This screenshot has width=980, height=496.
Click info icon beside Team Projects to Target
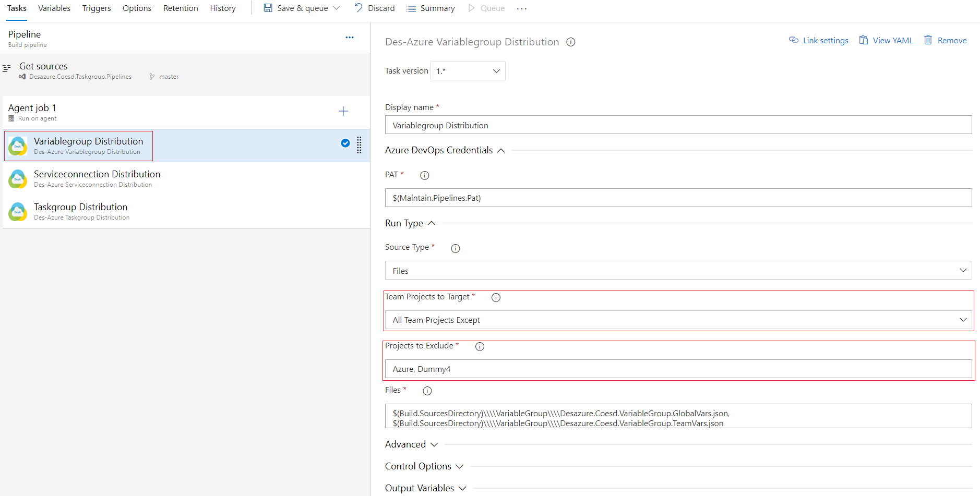click(496, 297)
